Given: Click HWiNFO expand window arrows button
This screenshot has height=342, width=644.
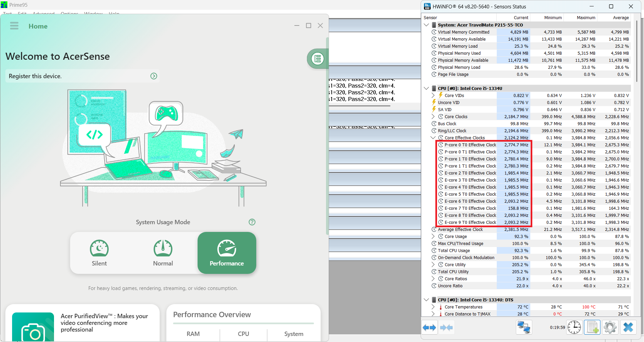Looking at the screenshot, I should click(429, 328).
